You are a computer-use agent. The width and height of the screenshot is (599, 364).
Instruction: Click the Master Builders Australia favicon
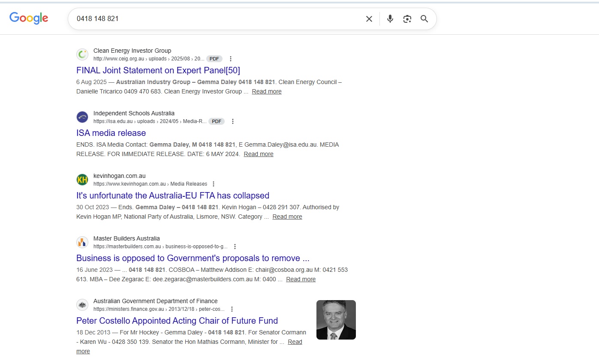pos(82,242)
